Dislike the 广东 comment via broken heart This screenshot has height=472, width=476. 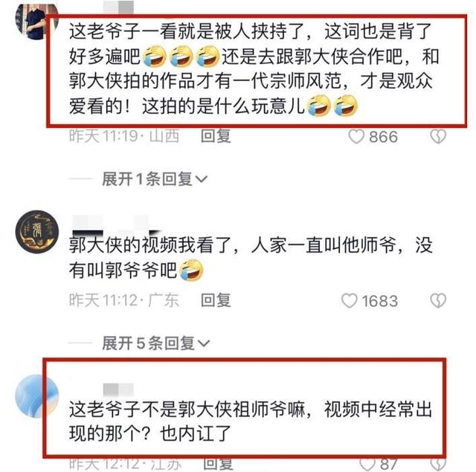pyautogui.click(x=438, y=300)
